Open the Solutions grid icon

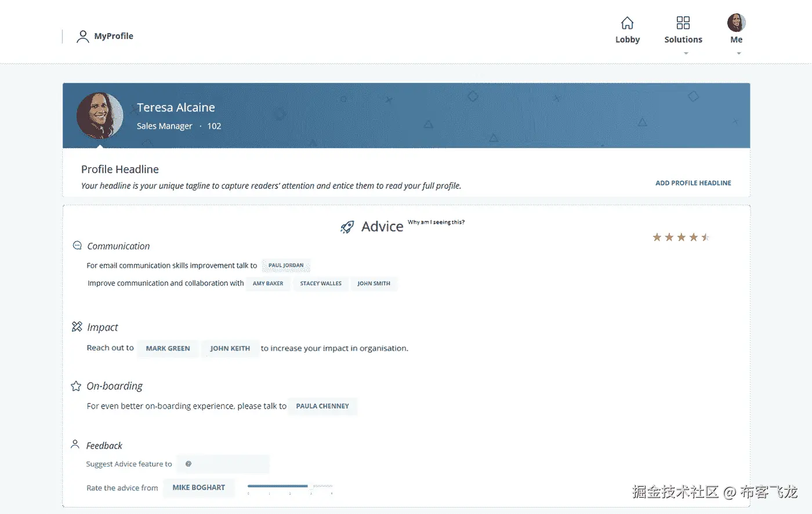point(683,23)
